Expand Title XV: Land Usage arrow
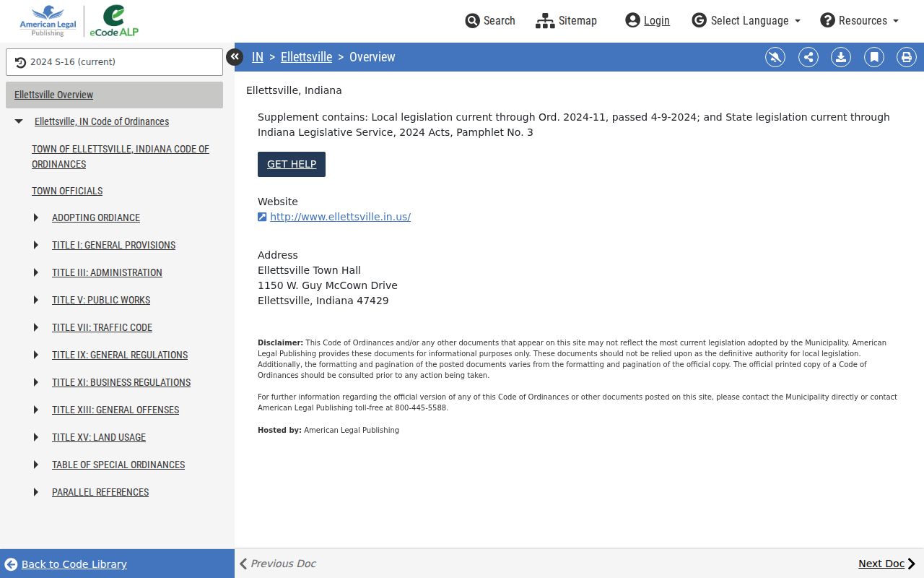 click(x=36, y=437)
